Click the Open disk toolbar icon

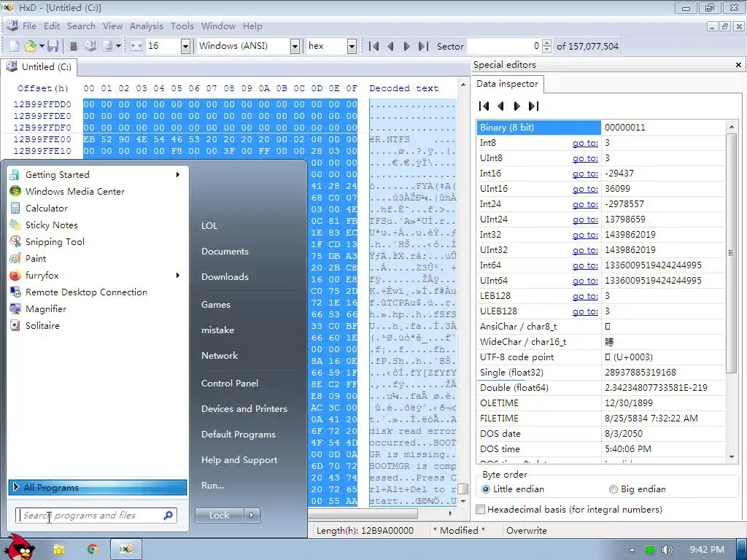point(90,46)
